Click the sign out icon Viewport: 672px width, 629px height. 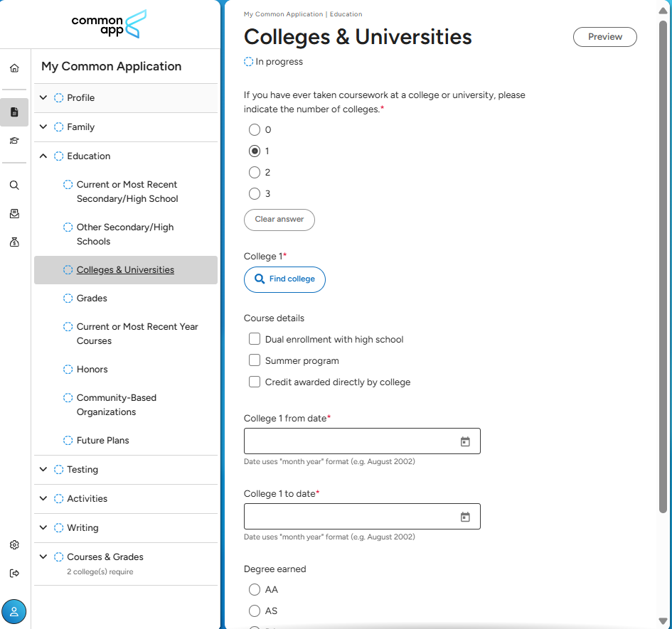pyautogui.click(x=14, y=574)
